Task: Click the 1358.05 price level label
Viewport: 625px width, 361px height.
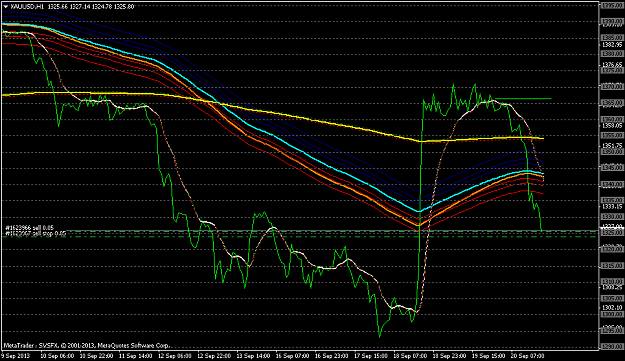Action: tap(612, 126)
